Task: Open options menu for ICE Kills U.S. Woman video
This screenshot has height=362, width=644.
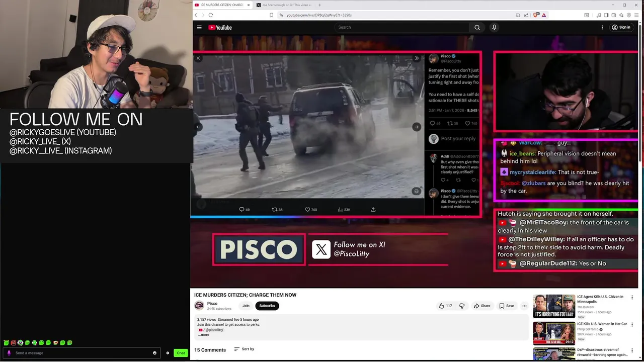Action: [632, 324]
